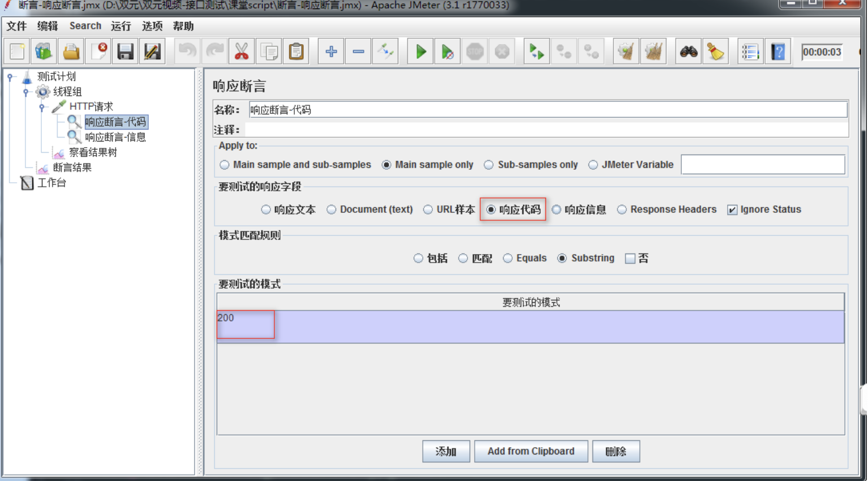Collapse the 线程组 tree node
Viewport: 868px width, 481px height.
25,91
